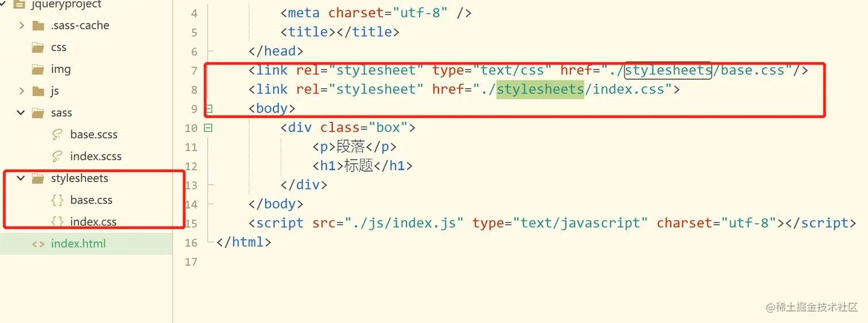Click the index.css braces icon

[x=57, y=221]
